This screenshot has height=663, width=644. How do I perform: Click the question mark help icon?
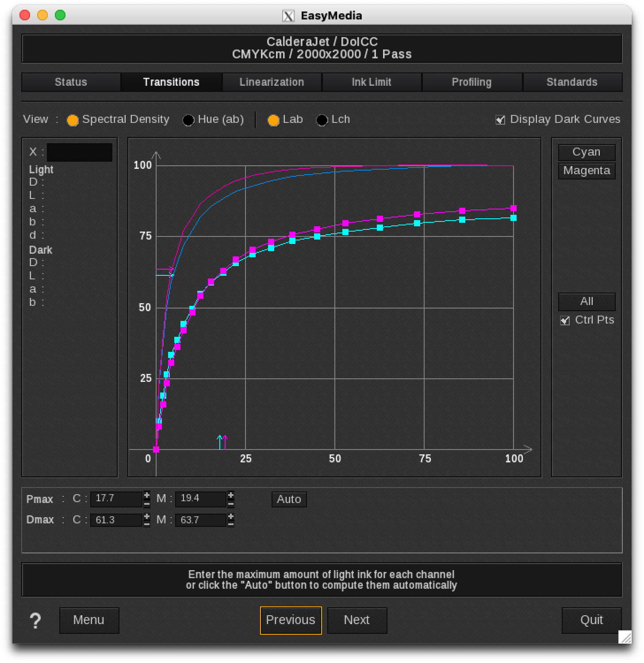[x=35, y=621]
